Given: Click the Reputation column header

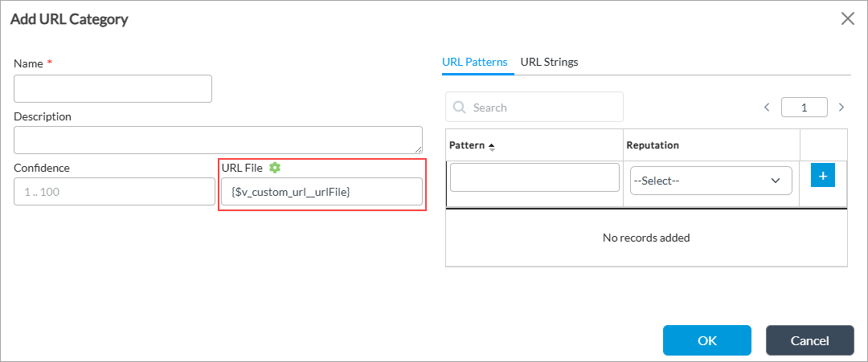Looking at the screenshot, I should [653, 145].
